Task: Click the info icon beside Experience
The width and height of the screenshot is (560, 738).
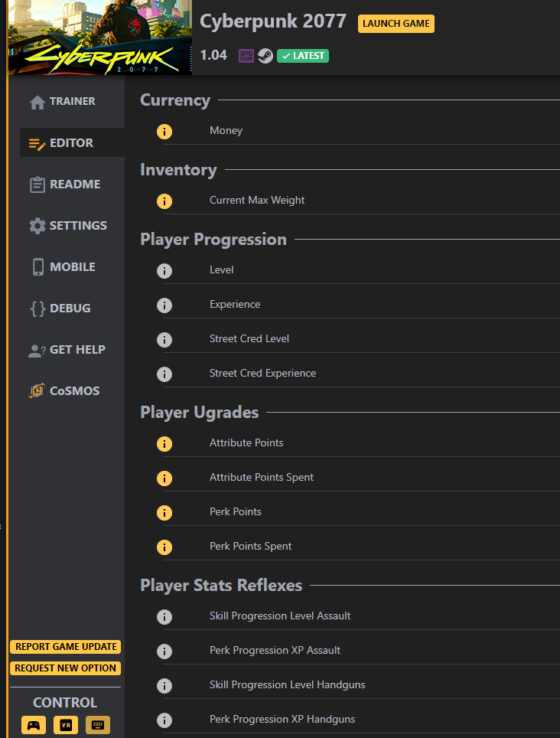Action: 164,305
